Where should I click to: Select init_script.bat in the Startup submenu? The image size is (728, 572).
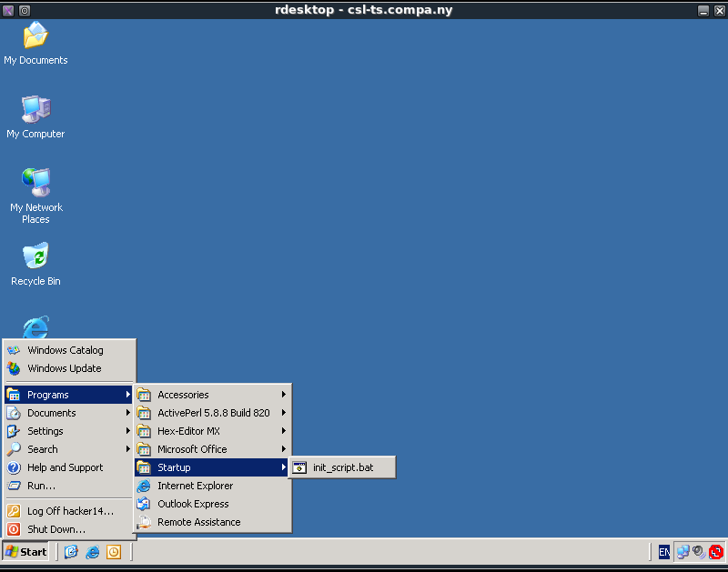click(x=342, y=467)
